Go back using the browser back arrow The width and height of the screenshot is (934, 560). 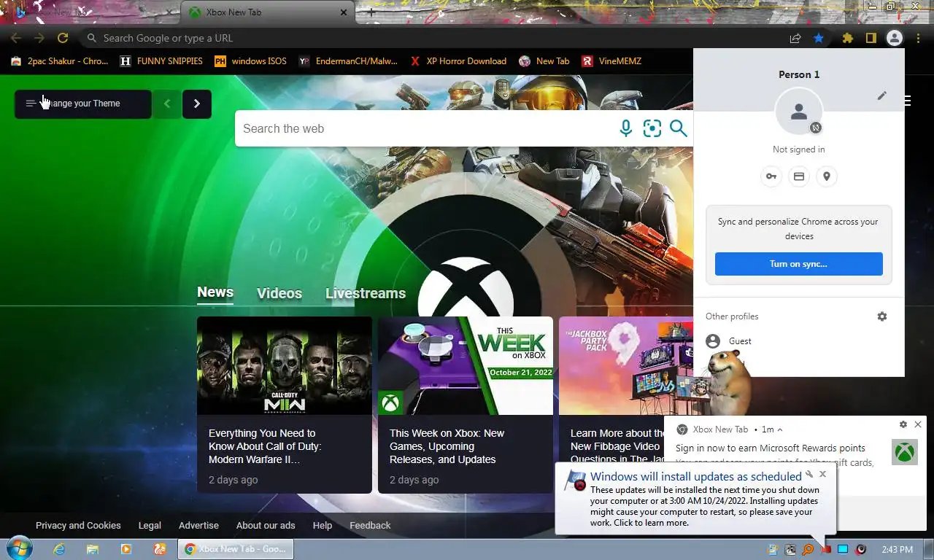(x=16, y=38)
